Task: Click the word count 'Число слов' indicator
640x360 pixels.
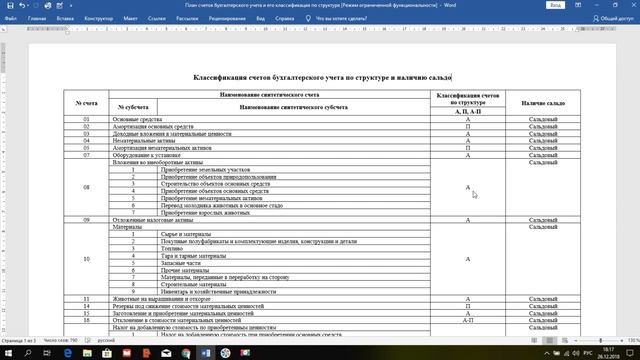Action: click(60, 340)
